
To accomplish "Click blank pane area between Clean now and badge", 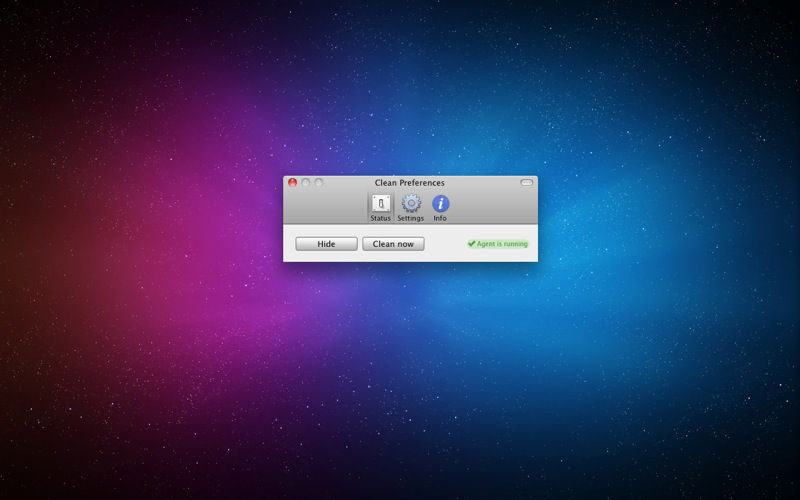I will pyautogui.click(x=445, y=244).
